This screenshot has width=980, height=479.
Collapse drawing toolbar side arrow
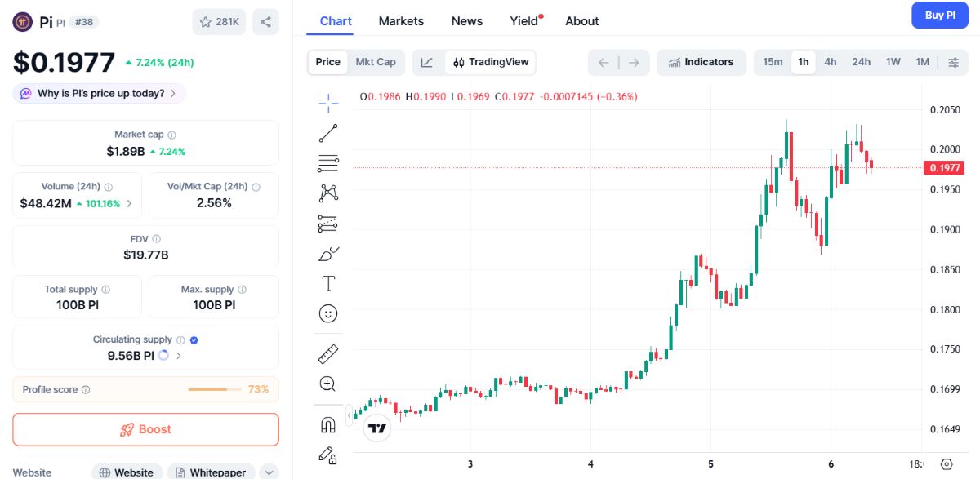point(350,415)
